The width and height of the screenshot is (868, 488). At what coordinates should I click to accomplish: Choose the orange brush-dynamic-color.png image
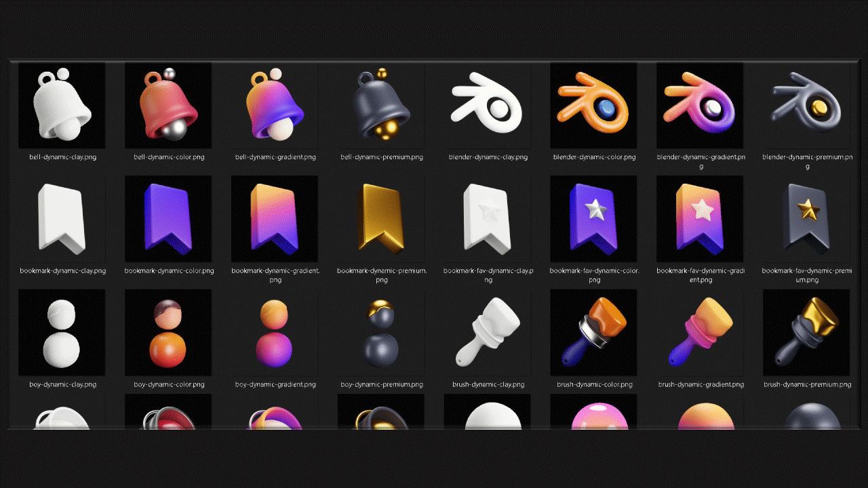click(593, 333)
